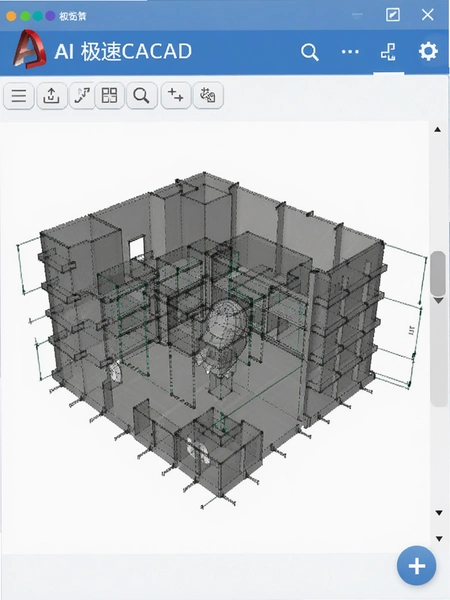Click the transform/copy objects tool button
This screenshot has width=450, height=600.
pos(208,95)
